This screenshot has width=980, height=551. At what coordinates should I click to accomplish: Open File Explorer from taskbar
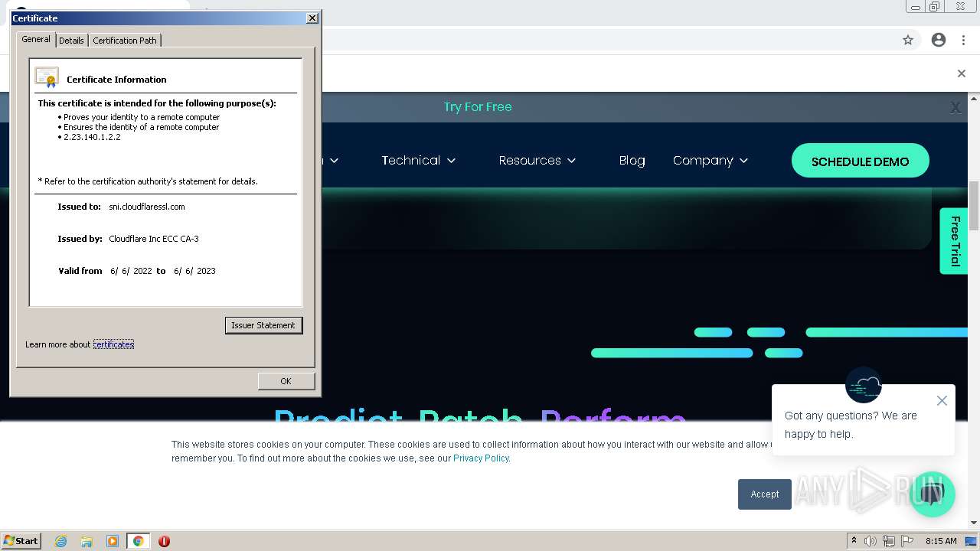click(x=87, y=541)
